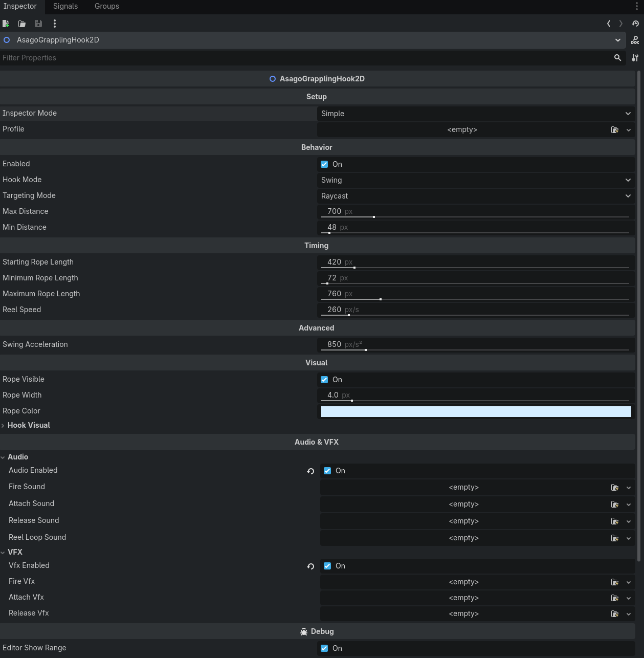
Task: Switch to the Signals tab
Action: click(x=65, y=6)
